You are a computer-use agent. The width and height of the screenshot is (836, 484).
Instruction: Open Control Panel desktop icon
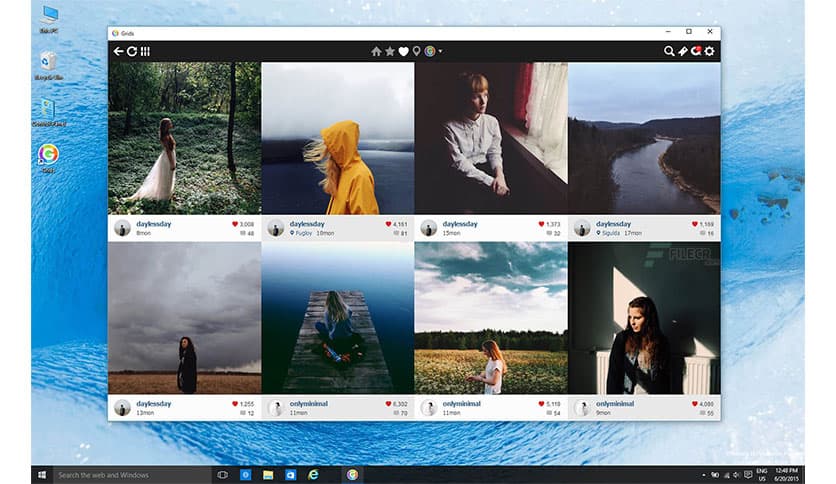[x=49, y=112]
